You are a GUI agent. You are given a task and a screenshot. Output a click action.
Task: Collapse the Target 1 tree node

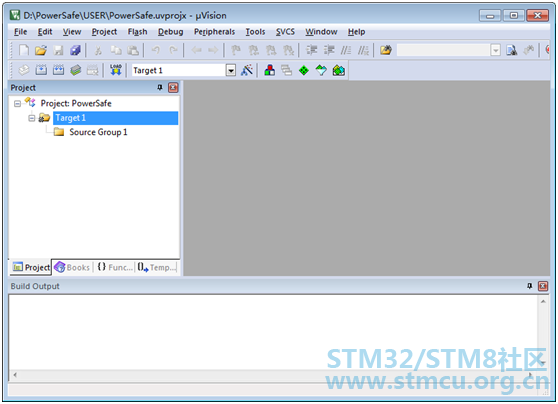point(32,118)
